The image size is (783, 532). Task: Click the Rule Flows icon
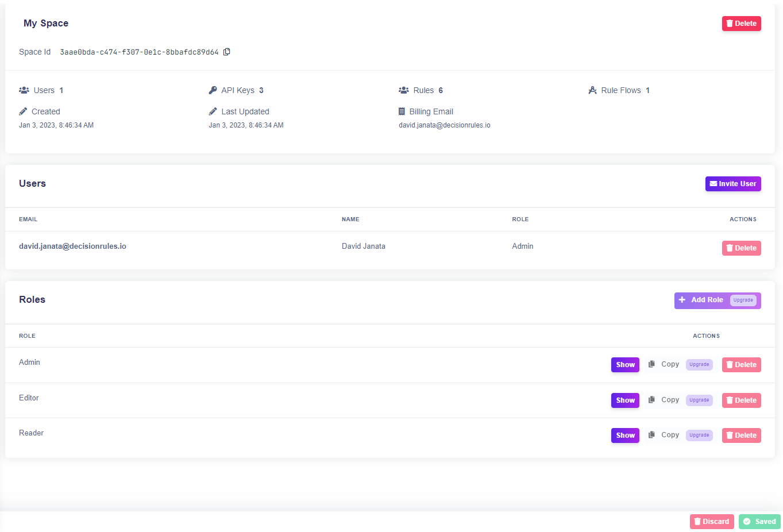pos(593,90)
